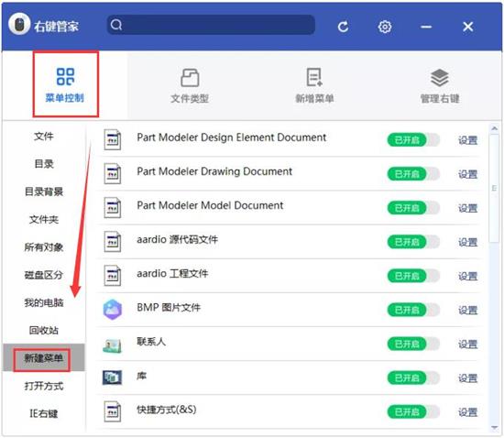The height and width of the screenshot is (438, 504).
Task: Select the 文件类型 file type icon
Action: [x=190, y=78]
